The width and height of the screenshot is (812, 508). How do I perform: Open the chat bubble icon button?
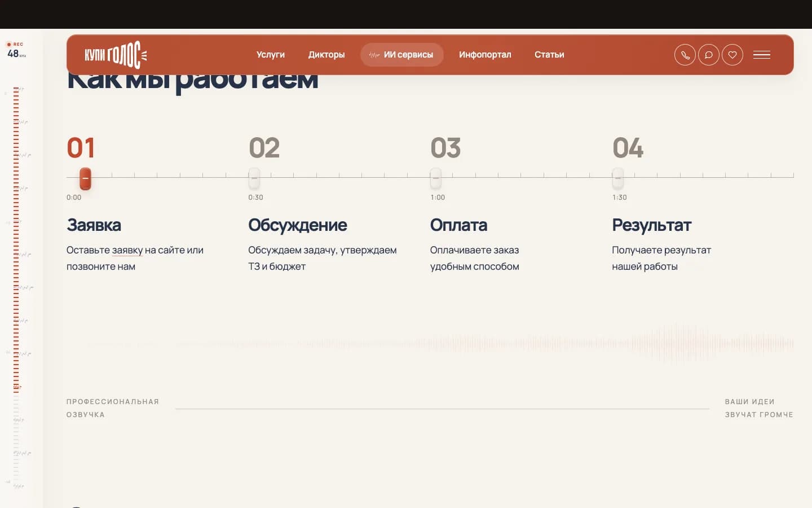pos(709,55)
